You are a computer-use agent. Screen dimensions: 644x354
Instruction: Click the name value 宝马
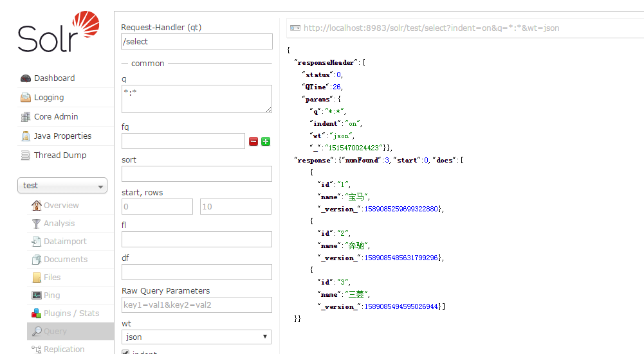(356, 197)
